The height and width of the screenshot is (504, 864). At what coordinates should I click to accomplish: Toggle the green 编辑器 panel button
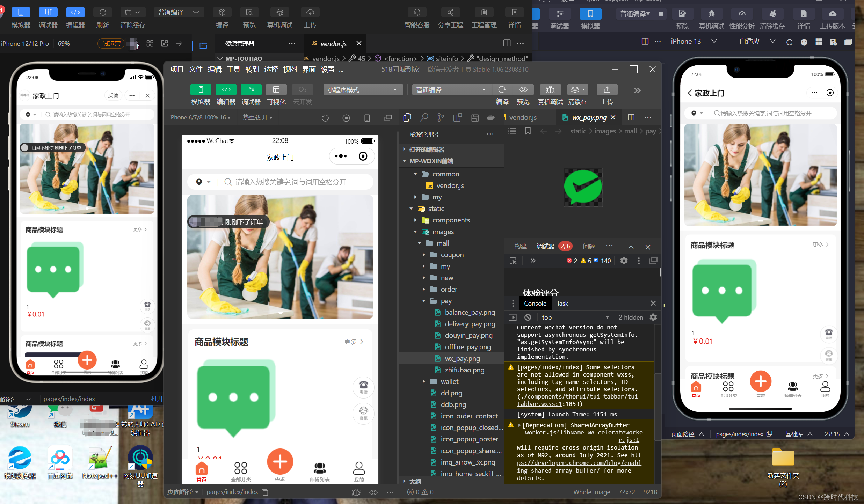[x=226, y=90]
